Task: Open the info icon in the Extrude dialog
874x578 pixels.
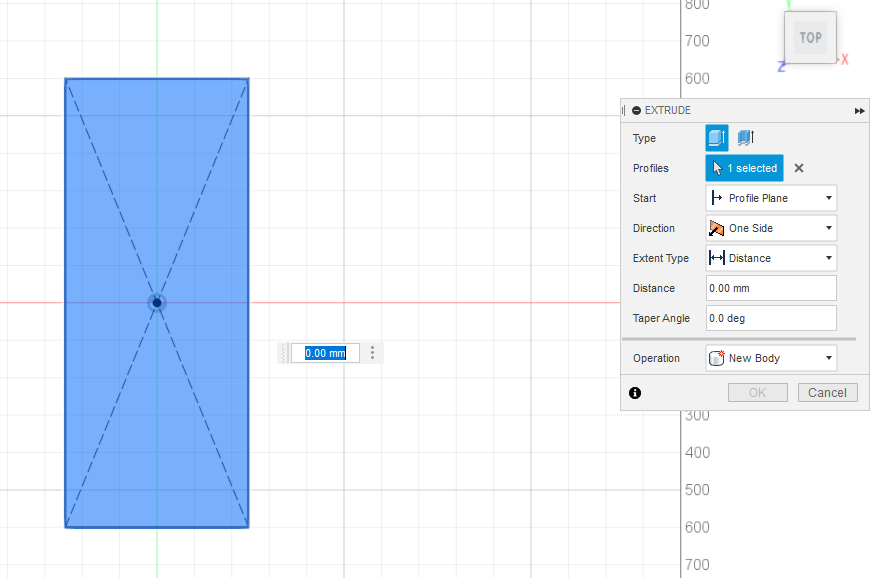Action: coord(635,393)
